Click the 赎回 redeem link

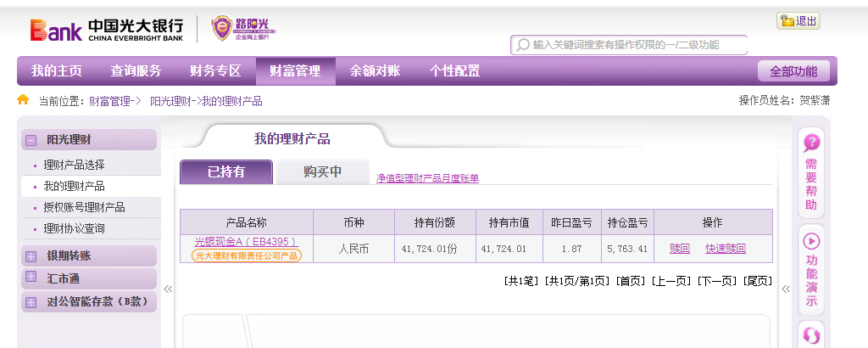click(x=680, y=249)
